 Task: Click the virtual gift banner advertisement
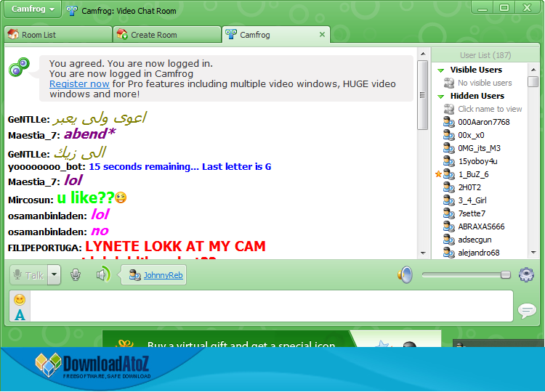pos(272,339)
